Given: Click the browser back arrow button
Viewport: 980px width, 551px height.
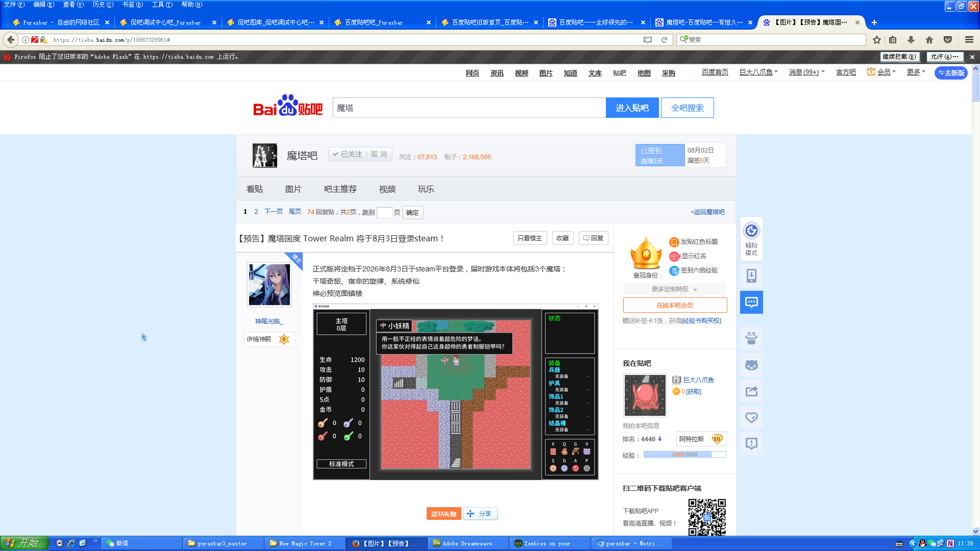Looking at the screenshot, I should tap(11, 39).
